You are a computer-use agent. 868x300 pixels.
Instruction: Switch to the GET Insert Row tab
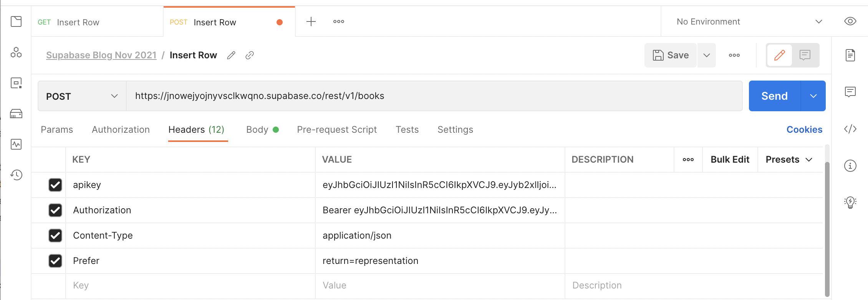click(x=97, y=22)
